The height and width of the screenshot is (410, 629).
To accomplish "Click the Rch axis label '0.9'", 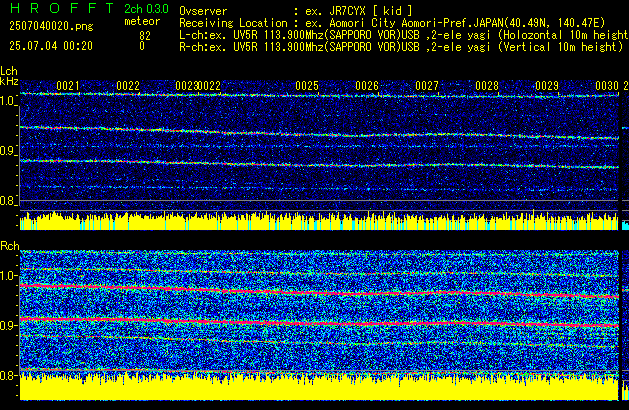I will point(8,325).
